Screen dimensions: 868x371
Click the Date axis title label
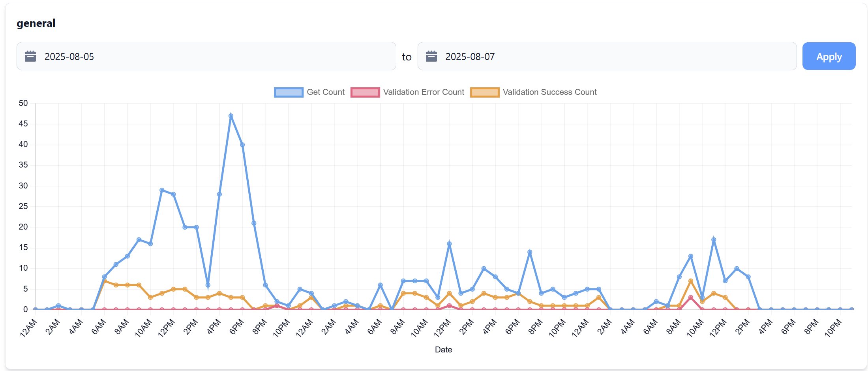443,350
